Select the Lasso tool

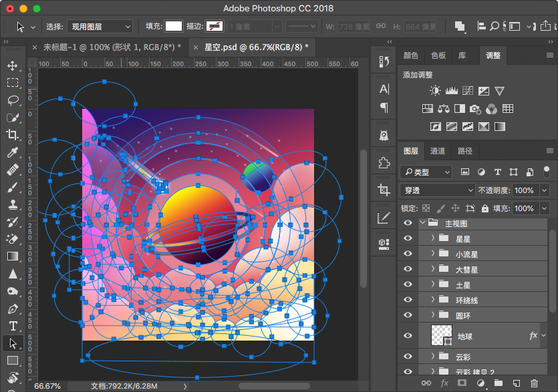coord(13,100)
